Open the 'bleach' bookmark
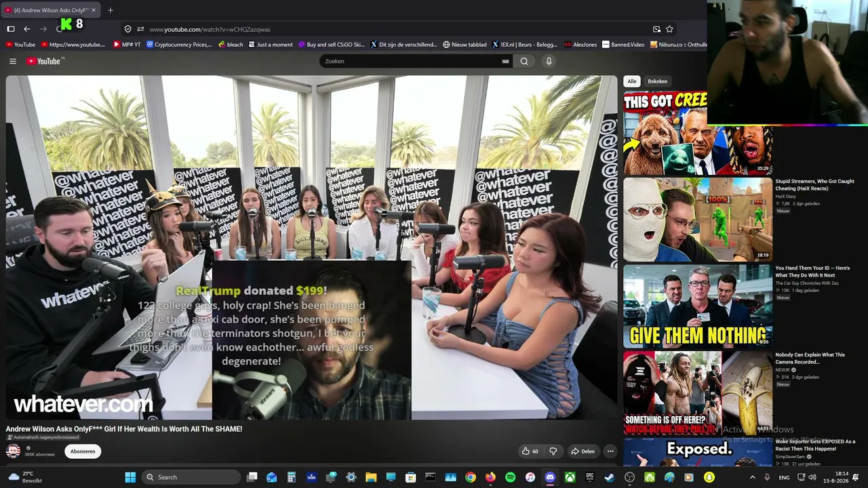868x488 pixels. (231, 45)
